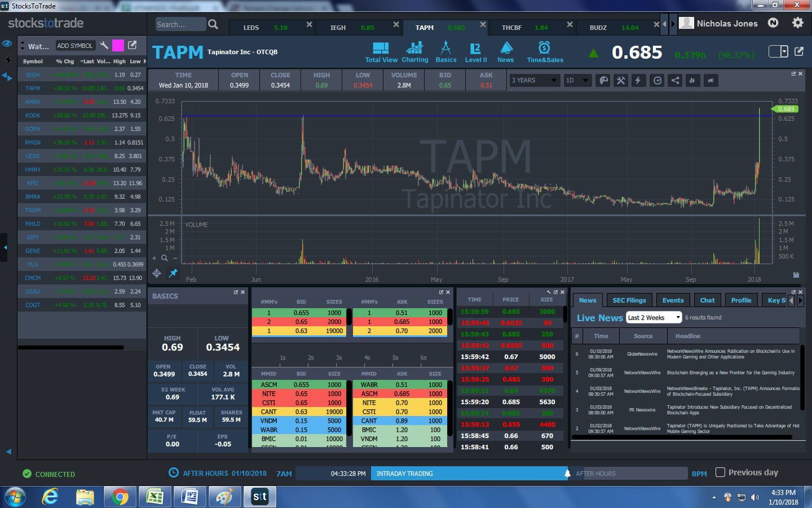
Task: Click the chart megaphone alerts icon
Action: tap(710, 80)
